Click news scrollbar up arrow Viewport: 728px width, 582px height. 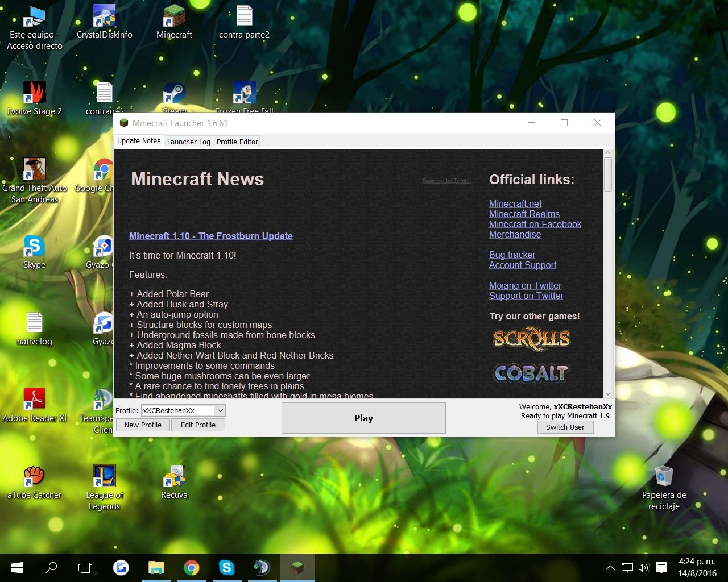click(x=608, y=153)
